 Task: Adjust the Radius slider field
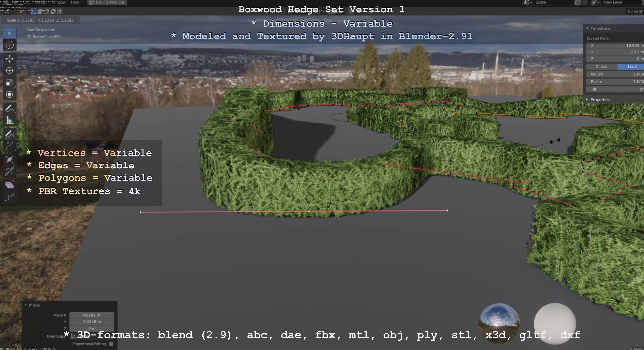pyautogui.click(x=615, y=82)
